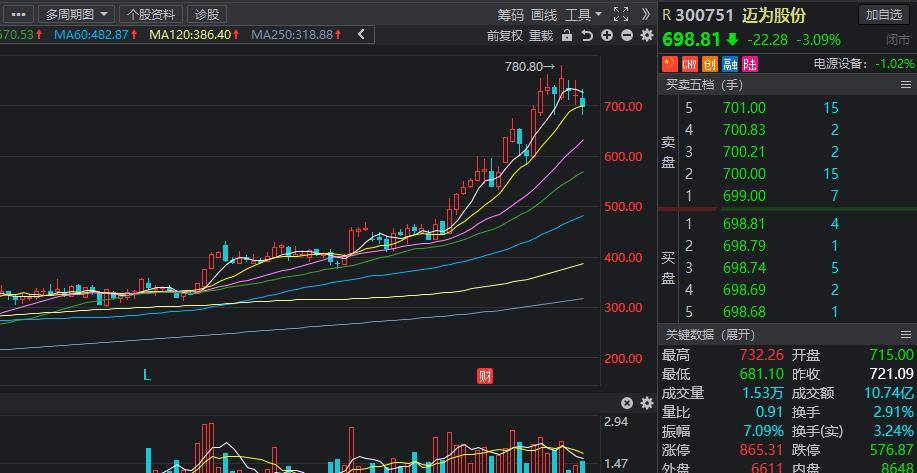Zoom in chart with plus icon
Screen dimensions: 917x473
point(607,35)
